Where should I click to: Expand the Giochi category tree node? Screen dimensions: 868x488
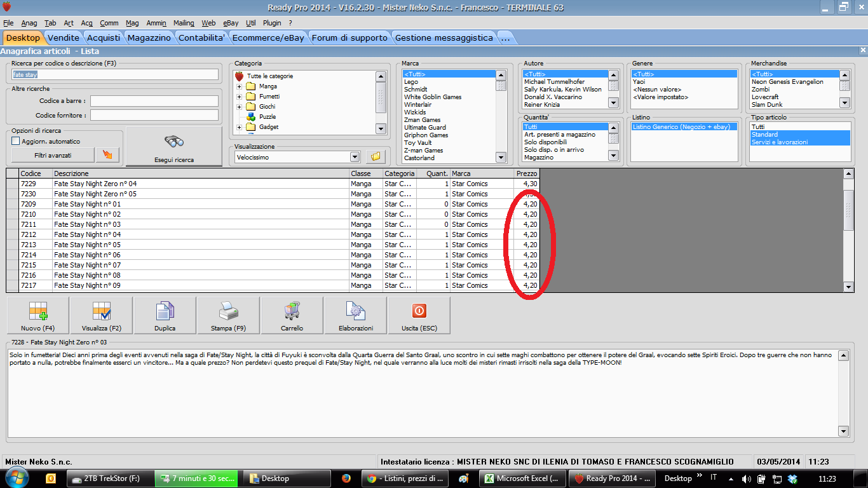tap(240, 107)
